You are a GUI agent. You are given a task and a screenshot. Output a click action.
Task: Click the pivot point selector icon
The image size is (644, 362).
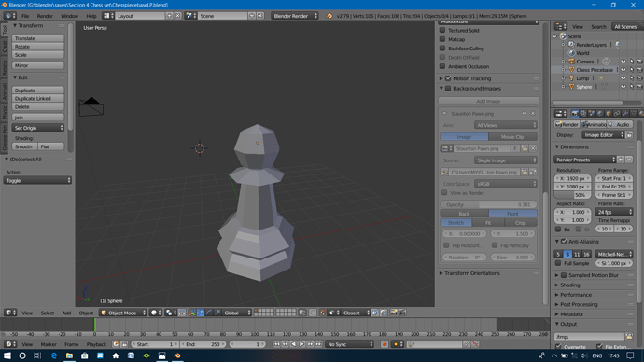pos(170,313)
